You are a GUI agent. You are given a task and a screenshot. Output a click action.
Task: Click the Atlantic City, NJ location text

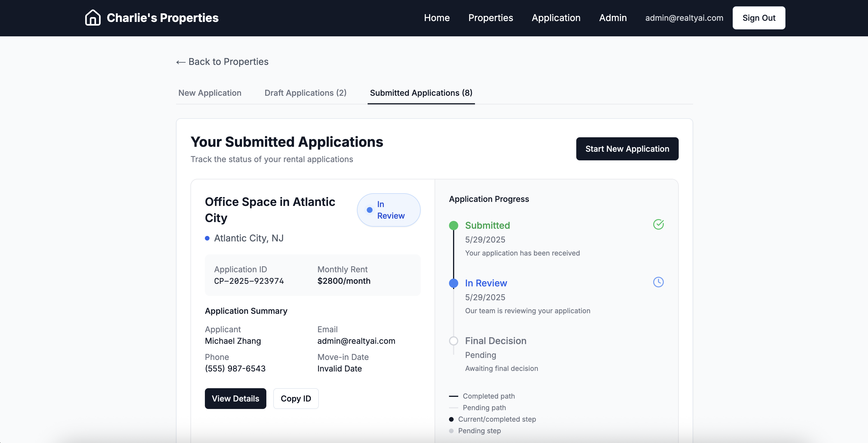[249, 238]
